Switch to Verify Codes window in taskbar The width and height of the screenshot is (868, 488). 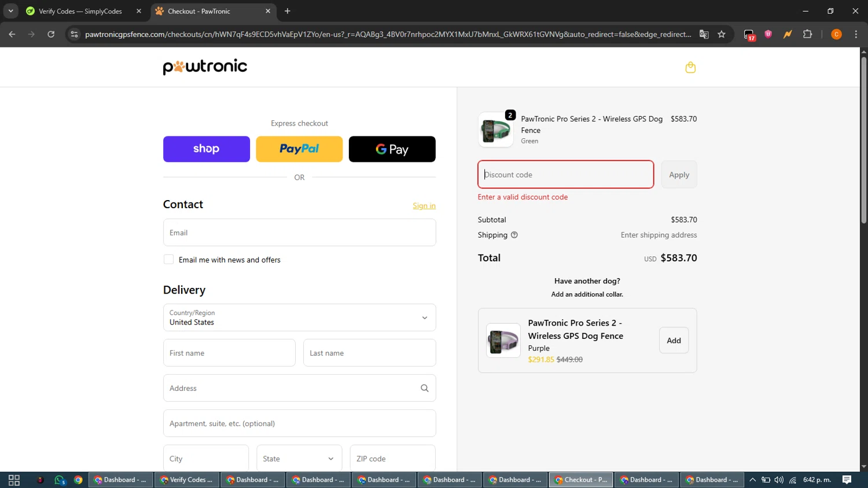tap(187, 480)
